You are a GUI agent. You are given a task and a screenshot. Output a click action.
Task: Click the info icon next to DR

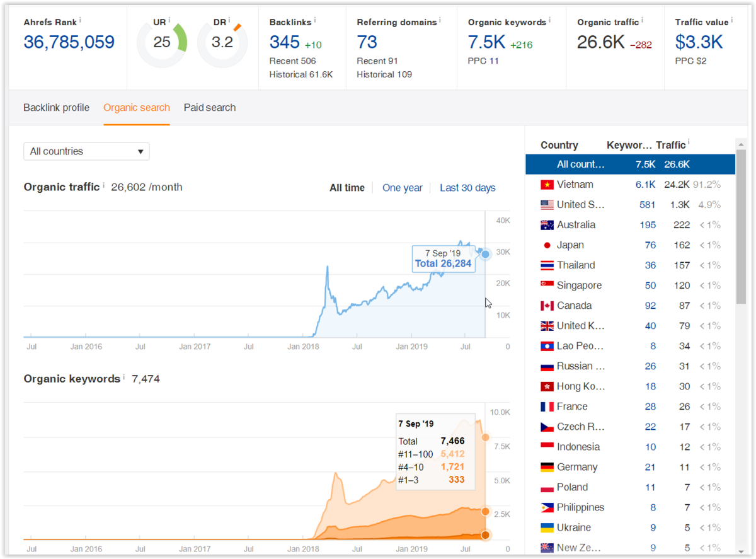[x=229, y=20]
